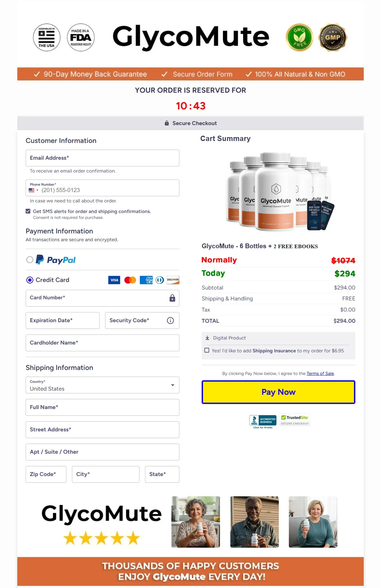Click the lock icon in Card Number field
Viewport: 381px width, 588px height.
[x=172, y=298]
